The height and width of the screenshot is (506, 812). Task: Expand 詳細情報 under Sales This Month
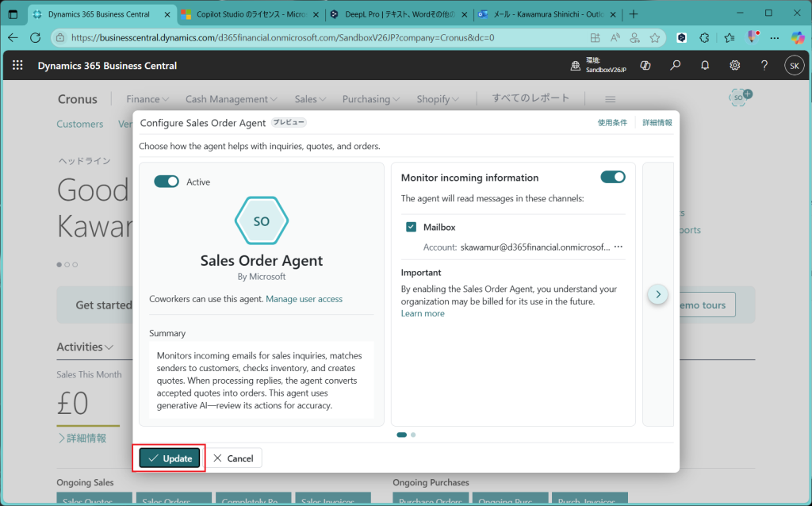point(82,438)
